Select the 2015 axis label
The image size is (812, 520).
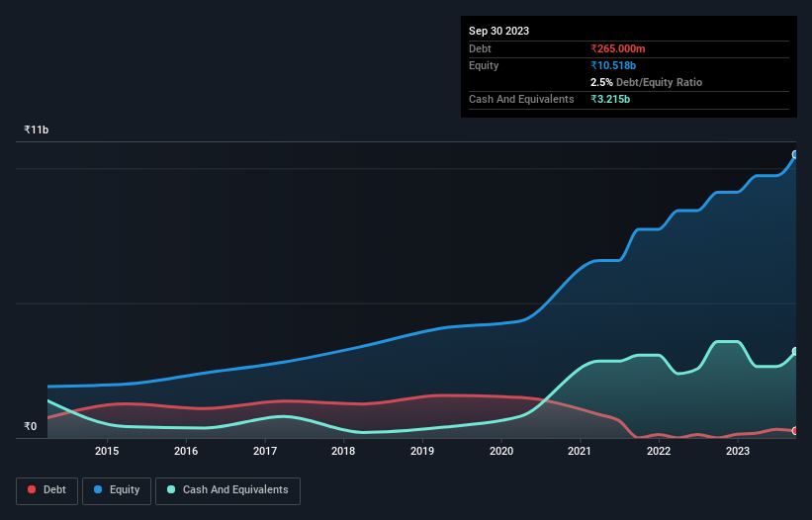(x=107, y=451)
